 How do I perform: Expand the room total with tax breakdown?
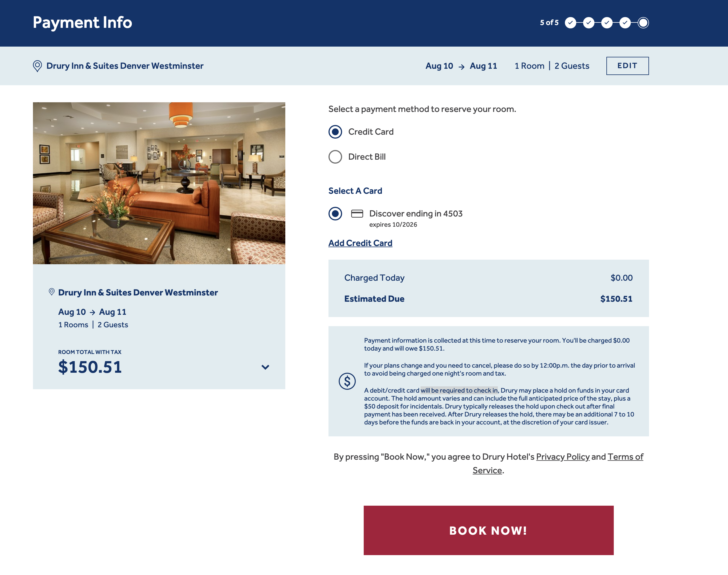pyautogui.click(x=265, y=367)
